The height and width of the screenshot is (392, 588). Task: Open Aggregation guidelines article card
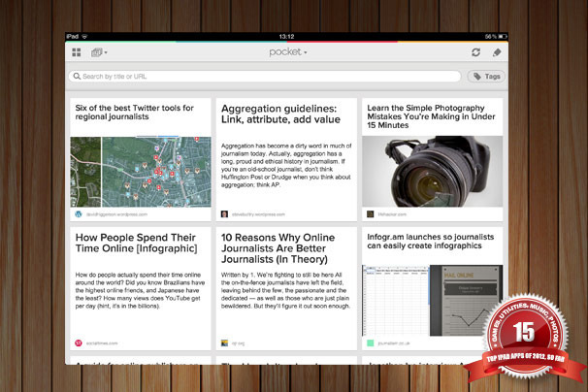coord(286,160)
